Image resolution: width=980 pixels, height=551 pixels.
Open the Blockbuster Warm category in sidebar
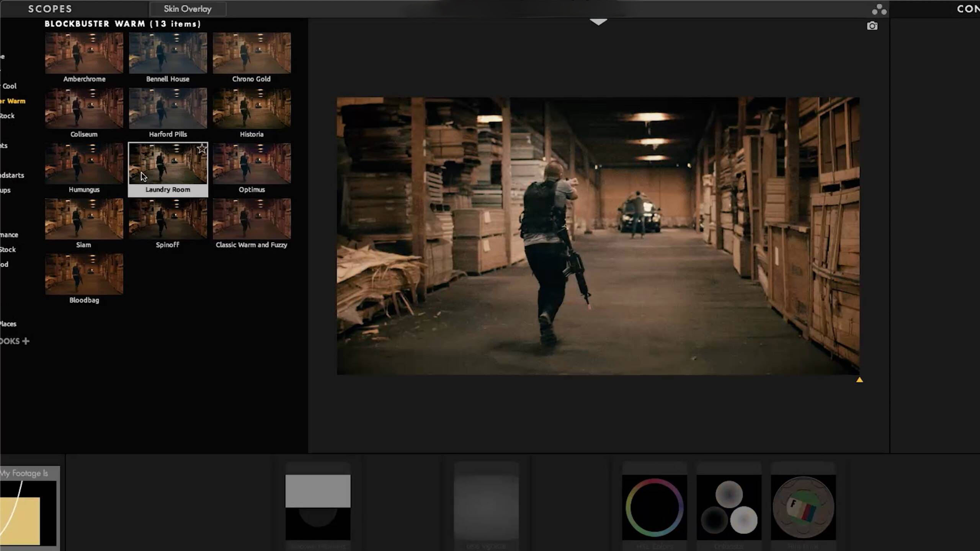pyautogui.click(x=15, y=101)
